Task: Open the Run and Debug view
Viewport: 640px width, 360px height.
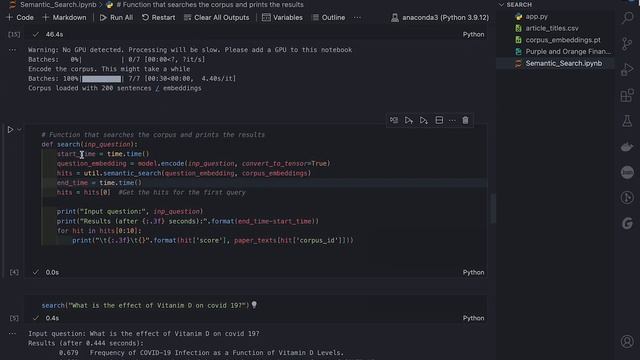Action: pos(627,69)
